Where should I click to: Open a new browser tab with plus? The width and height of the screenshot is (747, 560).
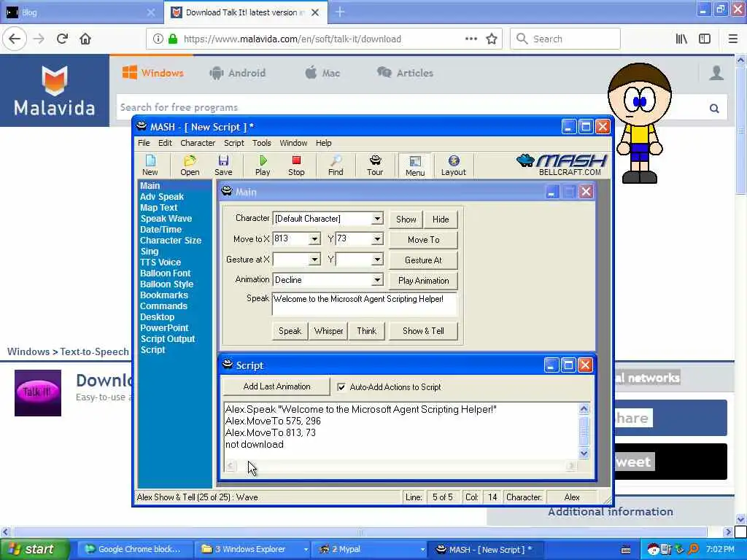point(340,12)
